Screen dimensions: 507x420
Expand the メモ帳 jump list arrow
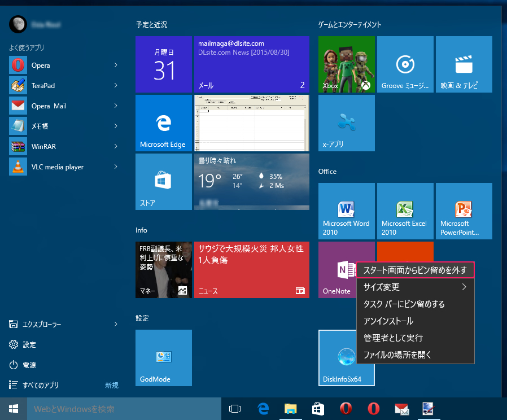(116, 126)
